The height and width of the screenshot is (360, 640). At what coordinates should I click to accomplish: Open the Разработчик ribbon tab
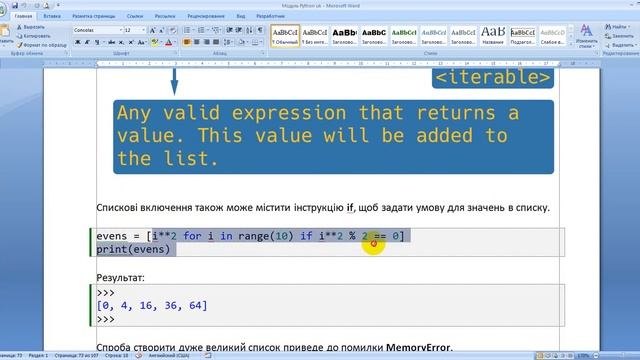(270, 16)
